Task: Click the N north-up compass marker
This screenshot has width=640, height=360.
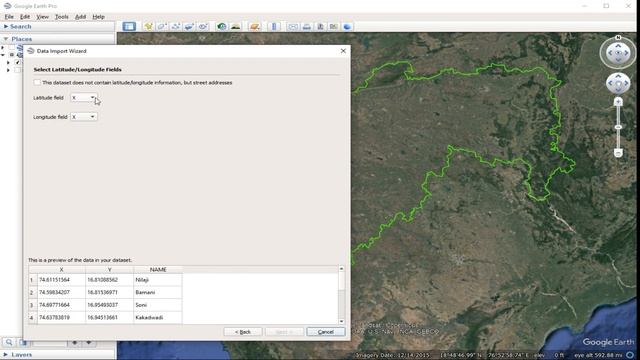Action: tap(618, 38)
